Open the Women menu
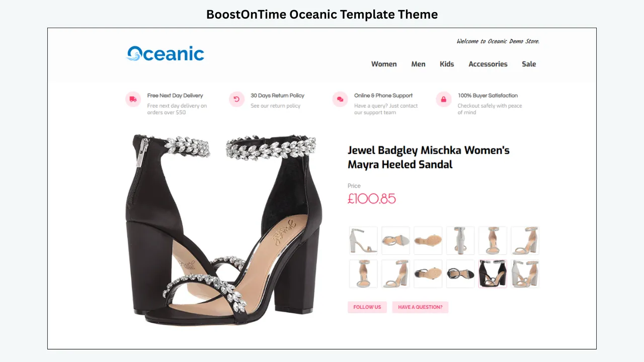The width and height of the screenshot is (644, 362). (x=384, y=64)
